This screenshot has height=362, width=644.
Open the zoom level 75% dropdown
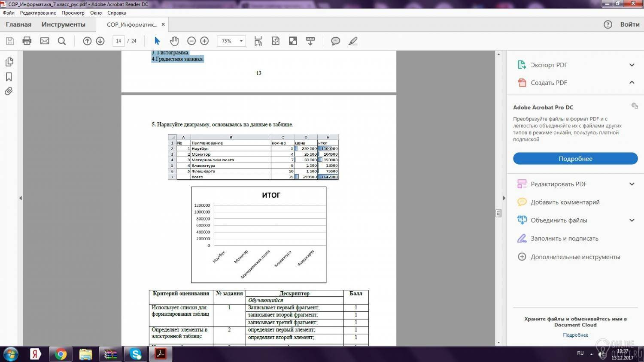pyautogui.click(x=241, y=41)
